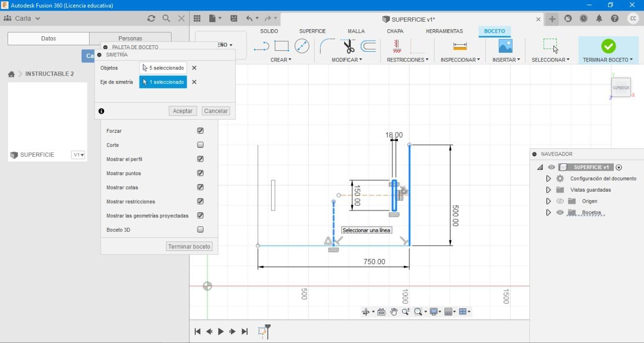The image size is (644, 343).
Task: Click the Terminar boceto button
Action: click(x=189, y=246)
